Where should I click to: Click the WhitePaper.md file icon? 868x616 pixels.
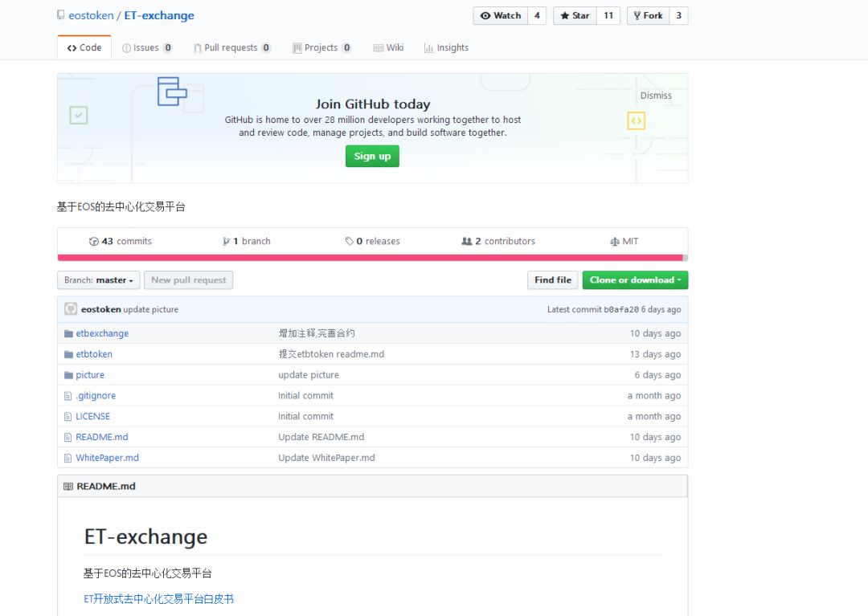(x=68, y=458)
